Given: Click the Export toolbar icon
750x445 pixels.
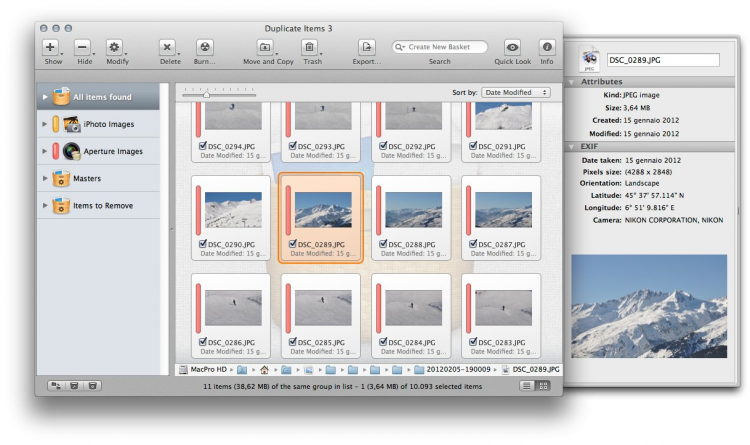Looking at the screenshot, I should (x=367, y=47).
